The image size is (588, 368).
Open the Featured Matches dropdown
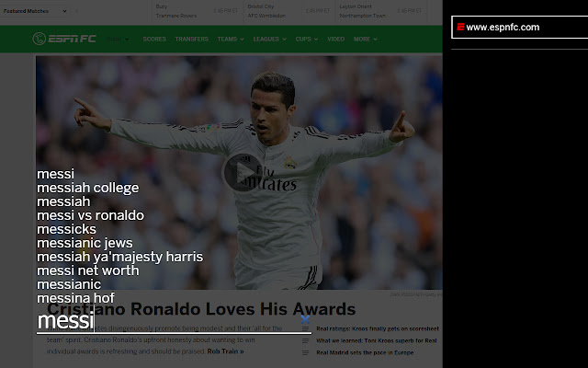click(x=34, y=11)
